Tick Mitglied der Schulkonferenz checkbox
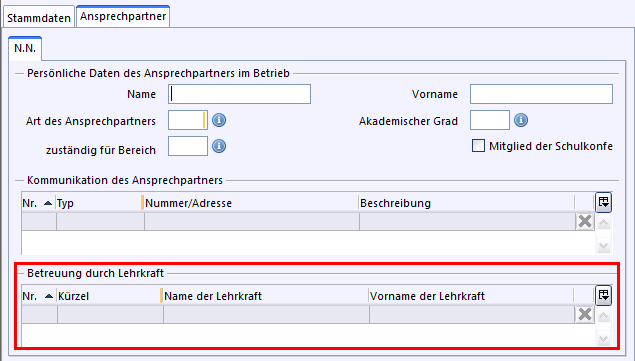The width and height of the screenshot is (635, 361). coord(478,146)
